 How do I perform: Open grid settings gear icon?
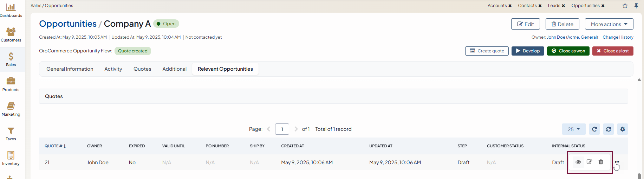pyautogui.click(x=623, y=129)
